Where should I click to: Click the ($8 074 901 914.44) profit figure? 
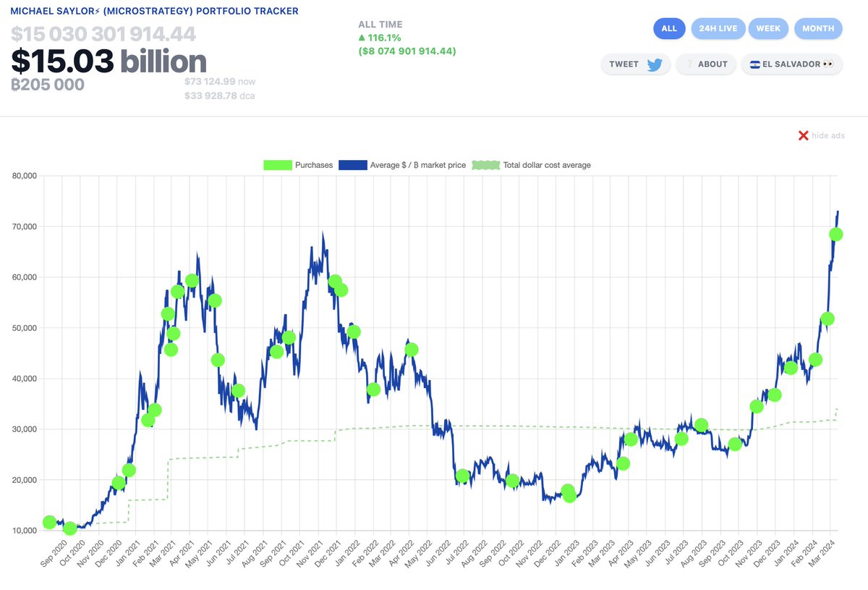pyautogui.click(x=407, y=51)
